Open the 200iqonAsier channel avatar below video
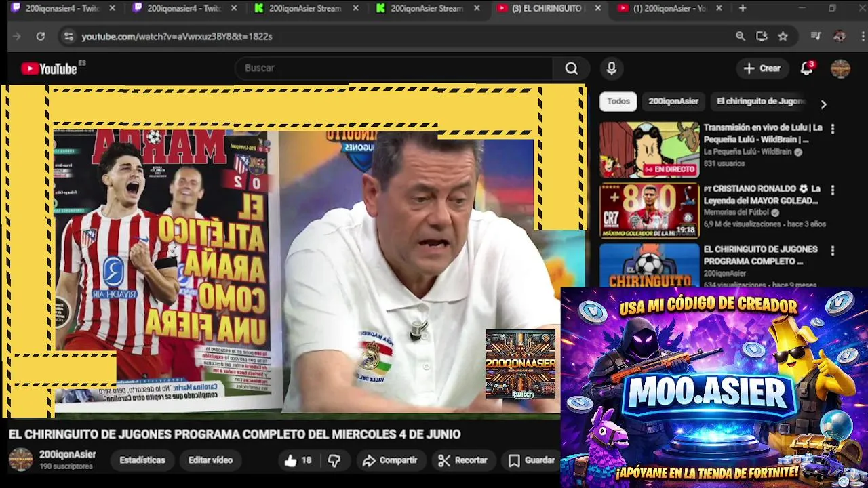 20,460
